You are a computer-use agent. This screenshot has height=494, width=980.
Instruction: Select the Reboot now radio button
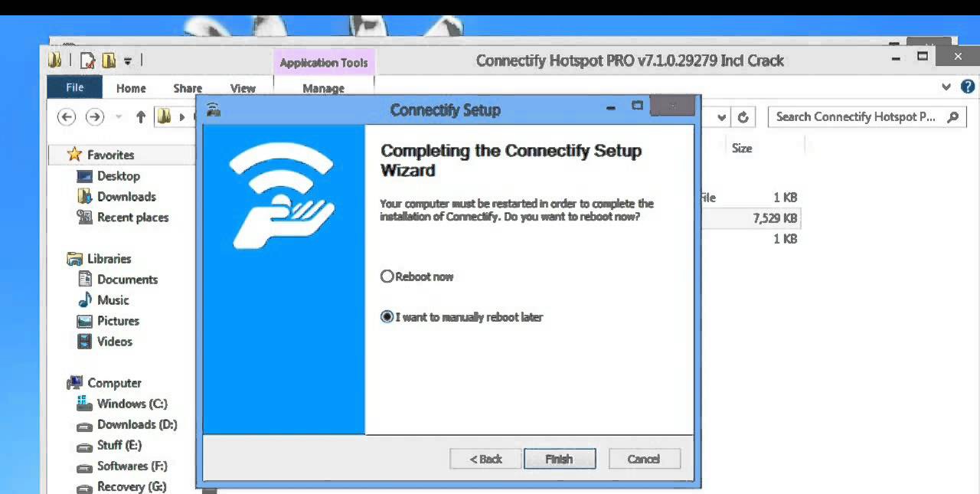[387, 276]
